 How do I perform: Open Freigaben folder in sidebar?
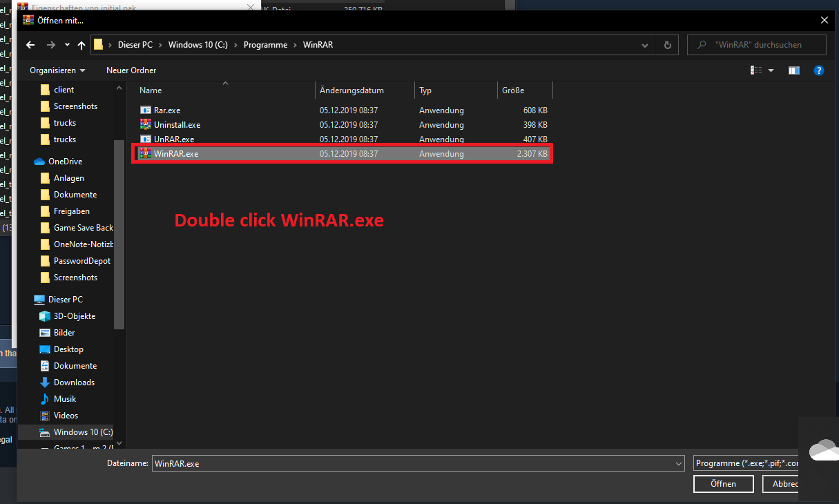(72, 211)
